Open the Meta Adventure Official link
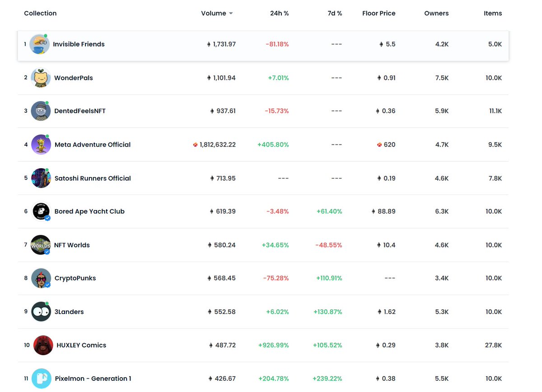Image resolution: width=542 pixels, height=392 pixels. 93,144
